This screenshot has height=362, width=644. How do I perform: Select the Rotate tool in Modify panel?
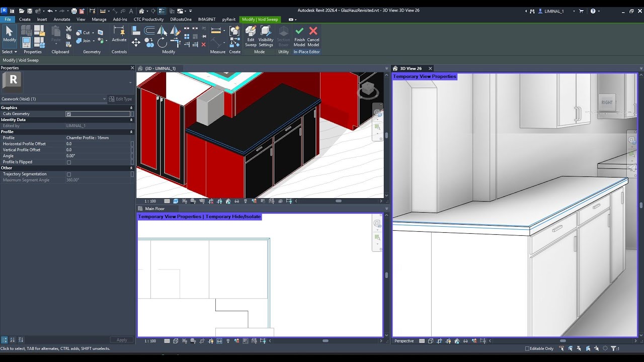point(162,43)
